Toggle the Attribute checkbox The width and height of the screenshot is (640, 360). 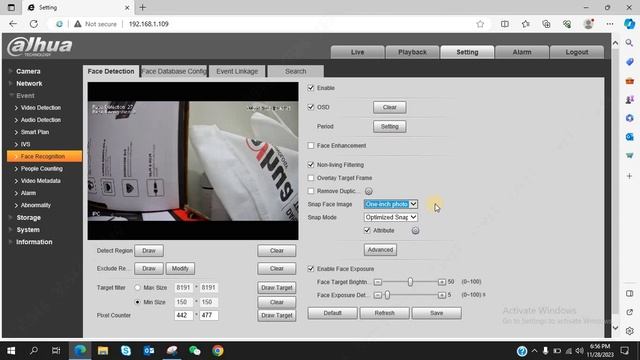pos(367,230)
